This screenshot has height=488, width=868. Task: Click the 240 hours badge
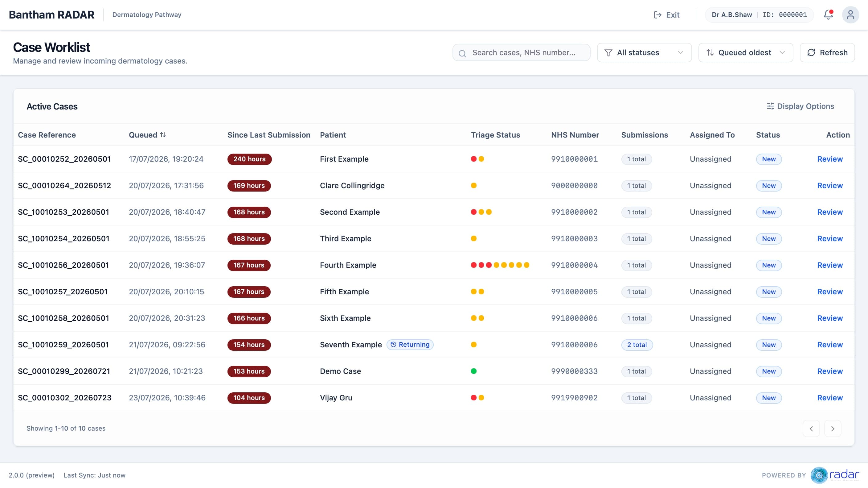pos(249,159)
